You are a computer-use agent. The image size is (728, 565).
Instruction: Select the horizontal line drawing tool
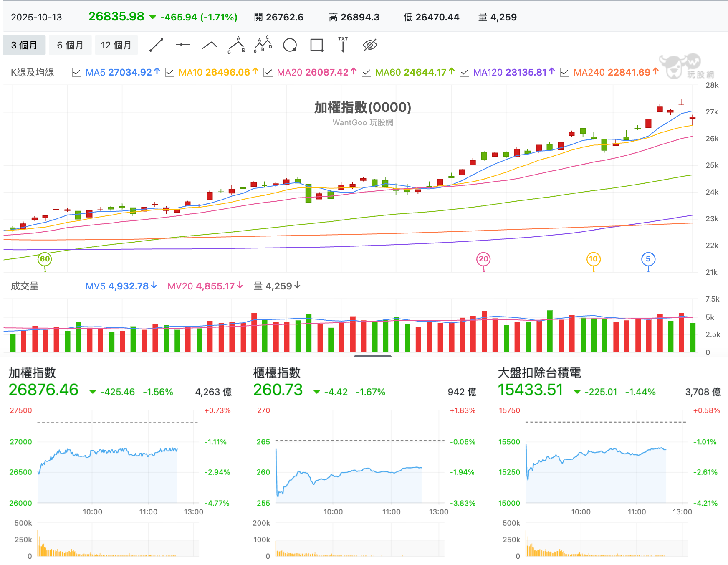tap(183, 45)
